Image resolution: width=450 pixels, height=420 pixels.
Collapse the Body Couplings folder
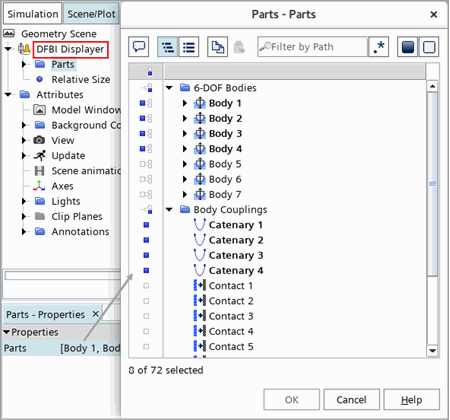(x=169, y=210)
